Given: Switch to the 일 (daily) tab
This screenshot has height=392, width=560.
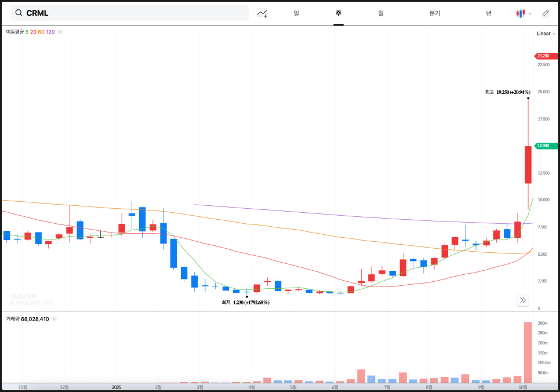Looking at the screenshot, I should pyautogui.click(x=296, y=13).
